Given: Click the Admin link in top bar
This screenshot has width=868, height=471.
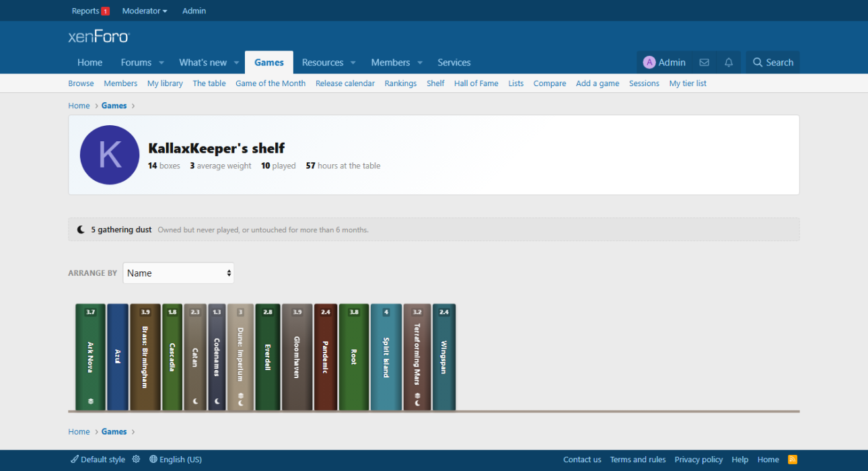Looking at the screenshot, I should tap(194, 11).
